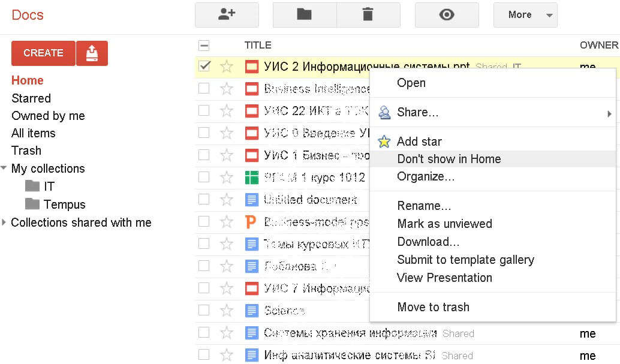Click the Share (add person) toolbar icon
620x364 pixels.
pyautogui.click(x=227, y=15)
